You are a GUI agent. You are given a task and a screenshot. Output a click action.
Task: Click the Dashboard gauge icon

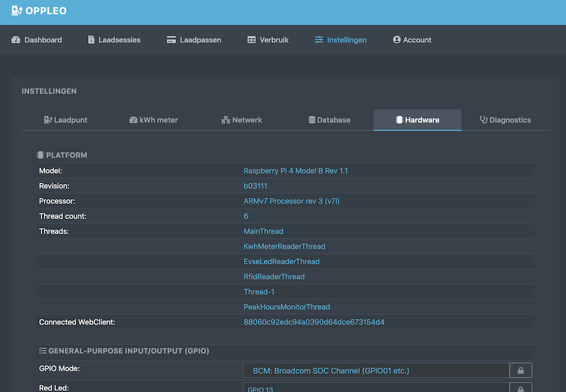16,40
